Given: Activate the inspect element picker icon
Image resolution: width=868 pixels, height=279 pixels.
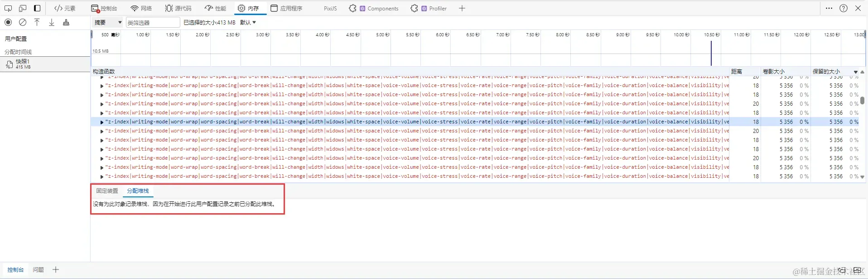Looking at the screenshot, I should [8, 8].
